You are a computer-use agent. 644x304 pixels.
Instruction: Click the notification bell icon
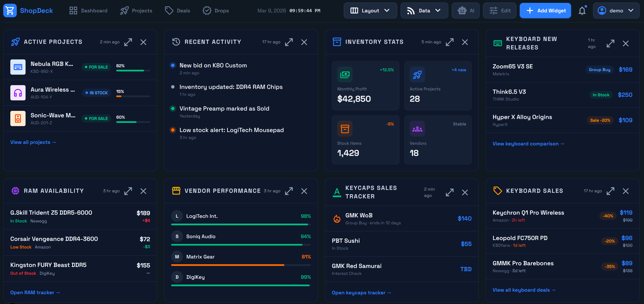582,10
